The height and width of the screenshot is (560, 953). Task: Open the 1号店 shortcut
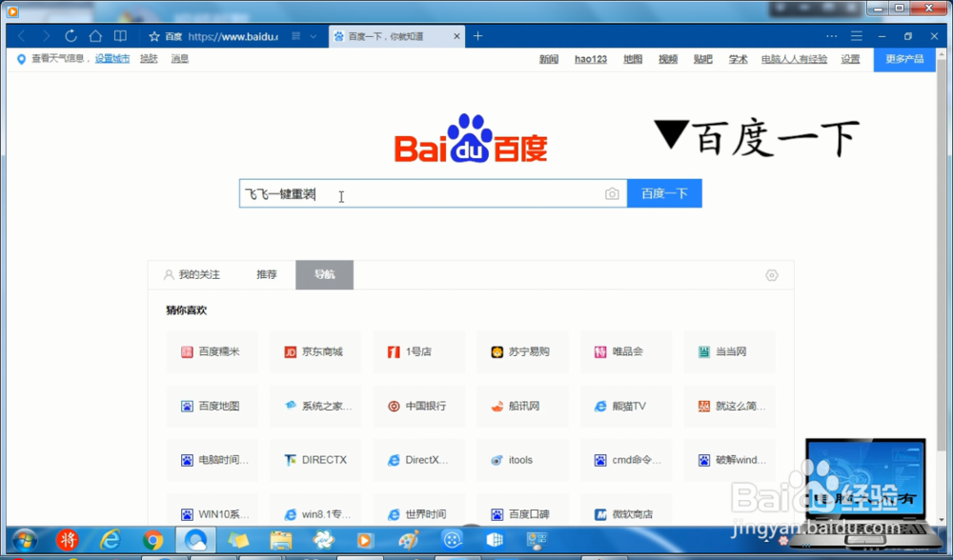point(418,351)
